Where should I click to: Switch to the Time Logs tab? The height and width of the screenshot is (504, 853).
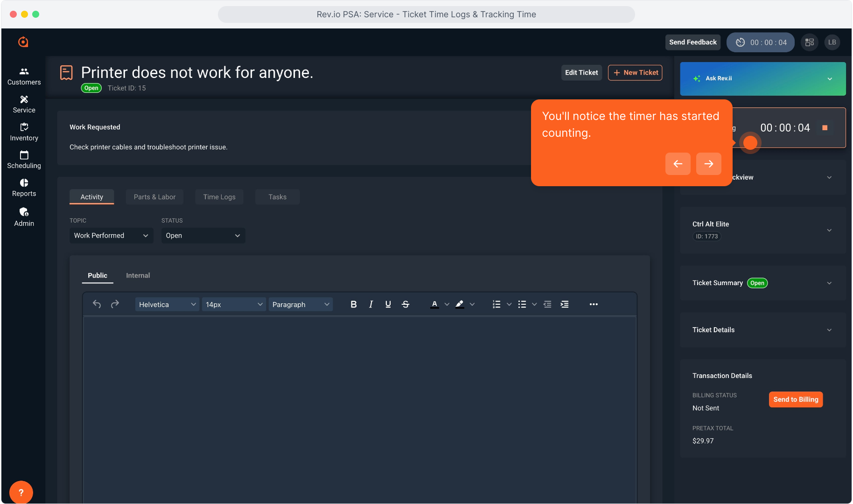tap(219, 197)
